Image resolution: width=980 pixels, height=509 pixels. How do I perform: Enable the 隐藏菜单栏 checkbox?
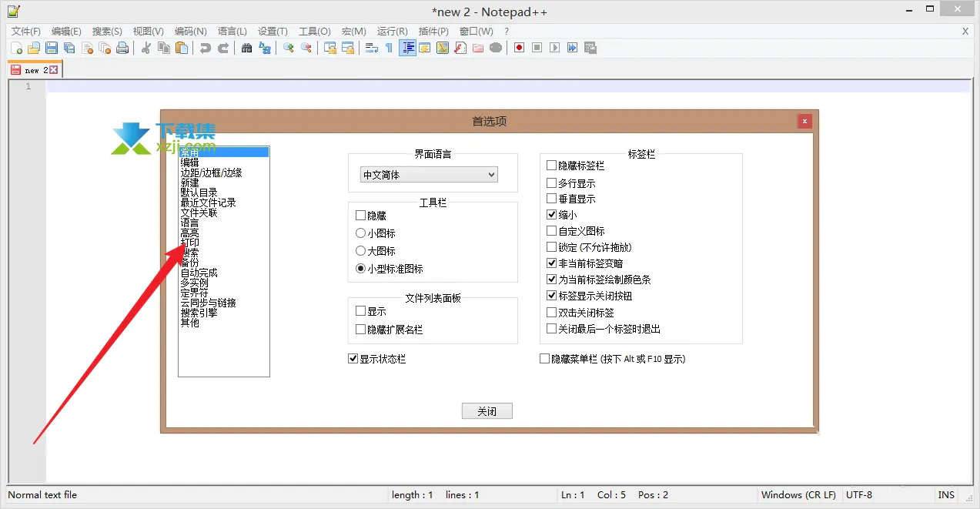(544, 358)
